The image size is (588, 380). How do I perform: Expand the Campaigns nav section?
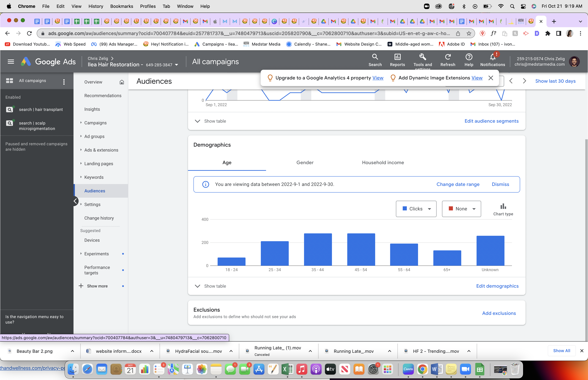pyautogui.click(x=95, y=123)
